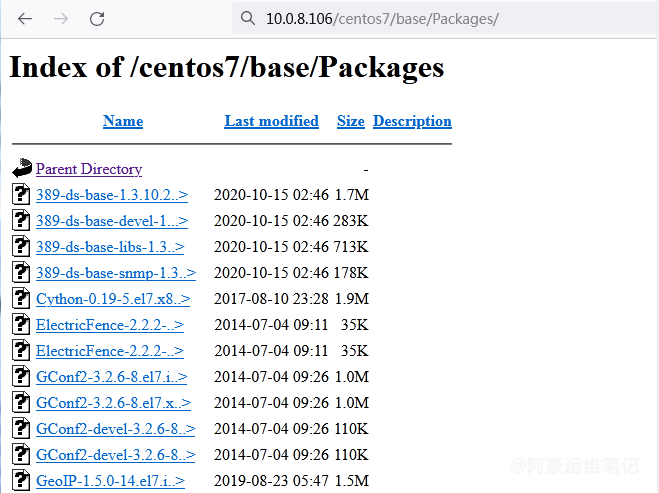
Task: Click the Parent Directory back-arrow icon
Action: tap(22, 168)
